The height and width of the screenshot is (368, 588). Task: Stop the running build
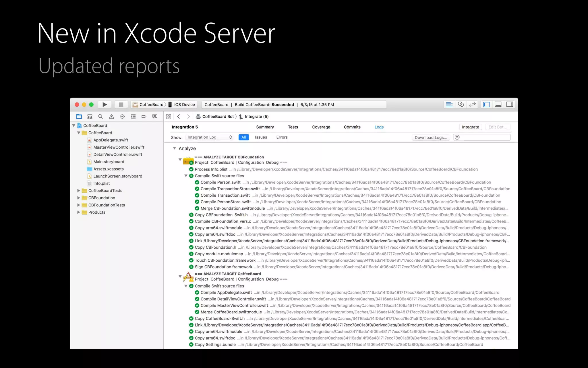point(121,105)
